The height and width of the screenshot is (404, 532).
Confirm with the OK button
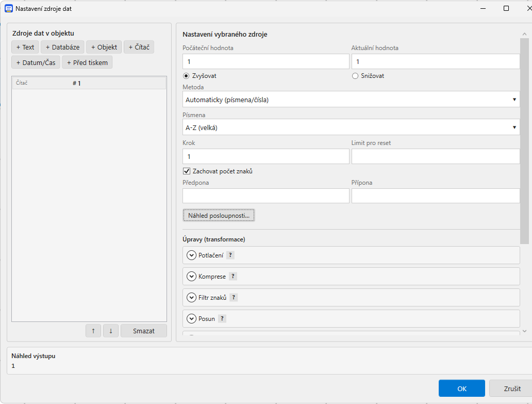pyautogui.click(x=461, y=389)
